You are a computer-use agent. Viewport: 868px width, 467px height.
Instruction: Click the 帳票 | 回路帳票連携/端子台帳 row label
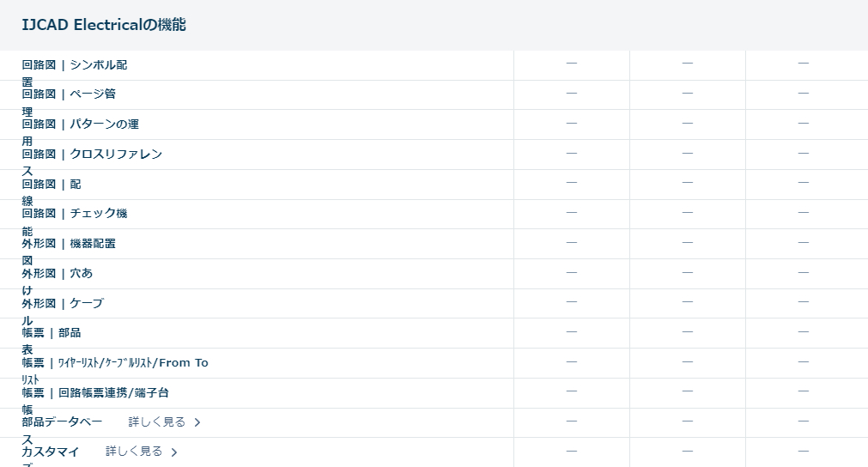pyautogui.click(x=95, y=393)
